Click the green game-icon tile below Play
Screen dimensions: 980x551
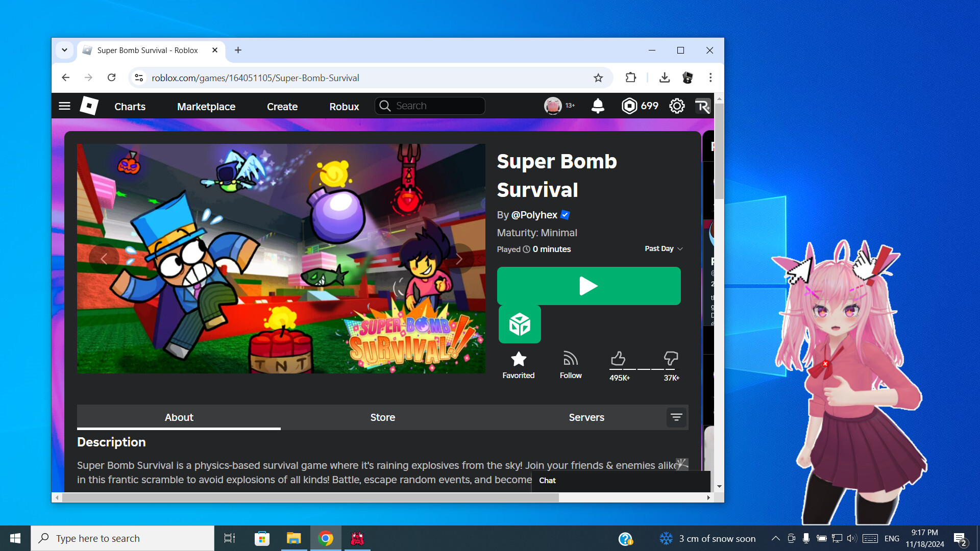519,324
